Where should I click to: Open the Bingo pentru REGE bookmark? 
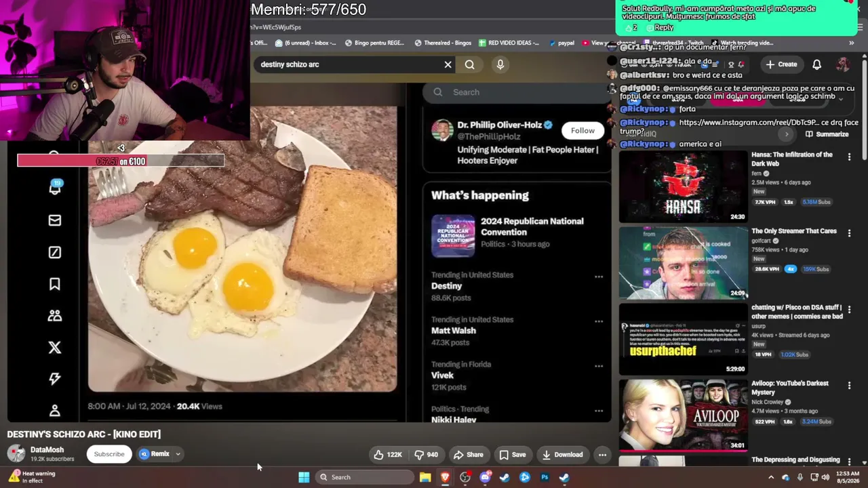[x=374, y=43]
